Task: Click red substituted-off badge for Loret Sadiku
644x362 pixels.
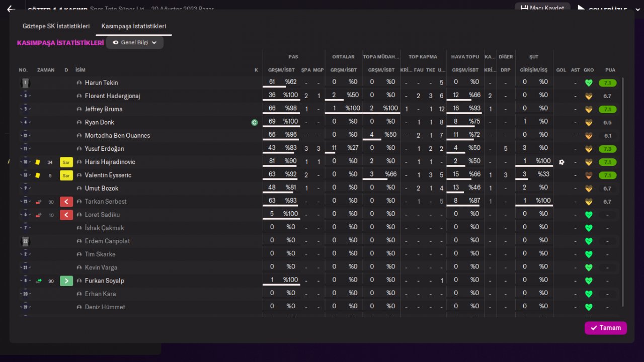Action: coord(66,215)
